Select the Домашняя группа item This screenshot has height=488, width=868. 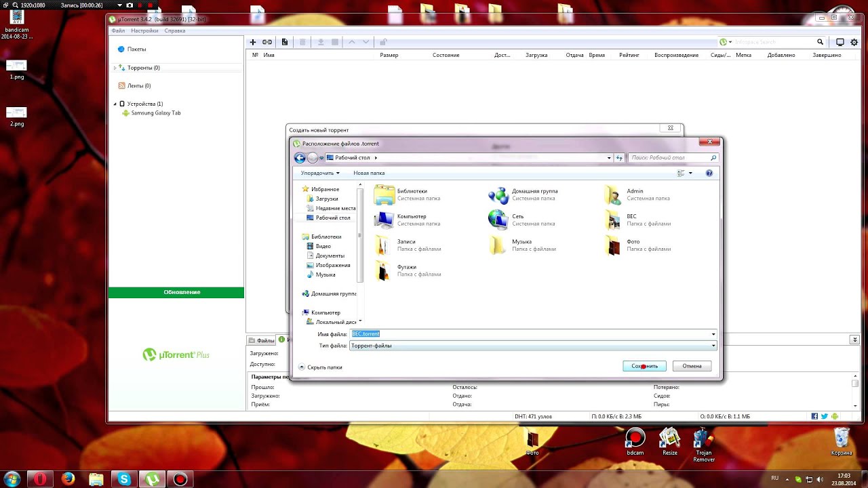point(523,195)
